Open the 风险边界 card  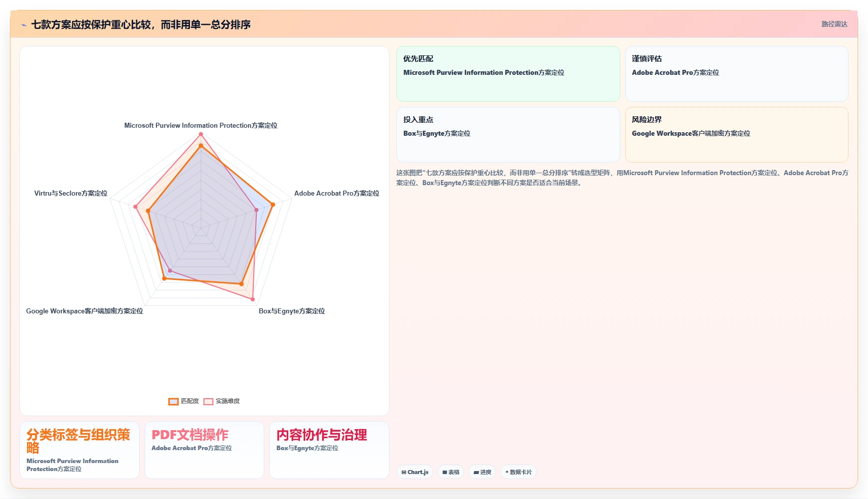click(736, 135)
